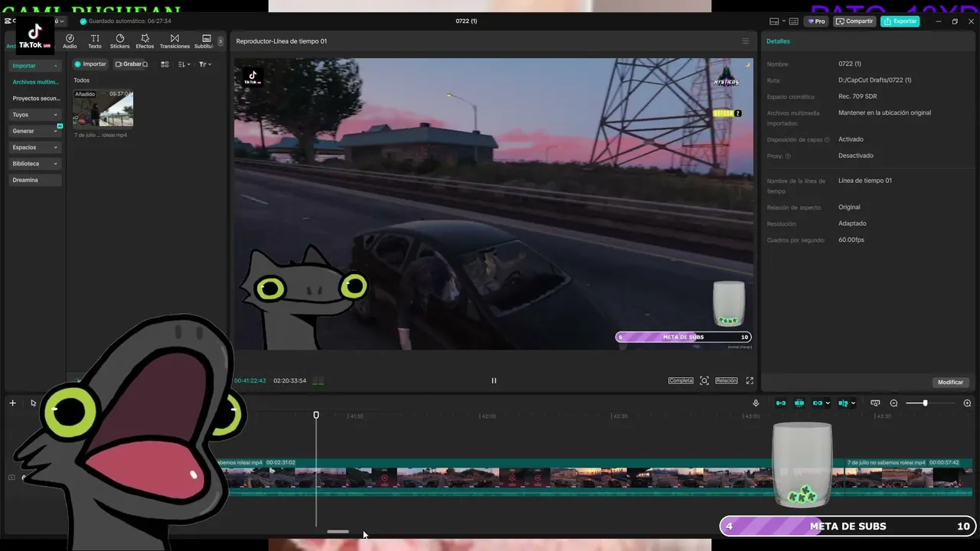Open the Subtítulos panel

point(205,41)
